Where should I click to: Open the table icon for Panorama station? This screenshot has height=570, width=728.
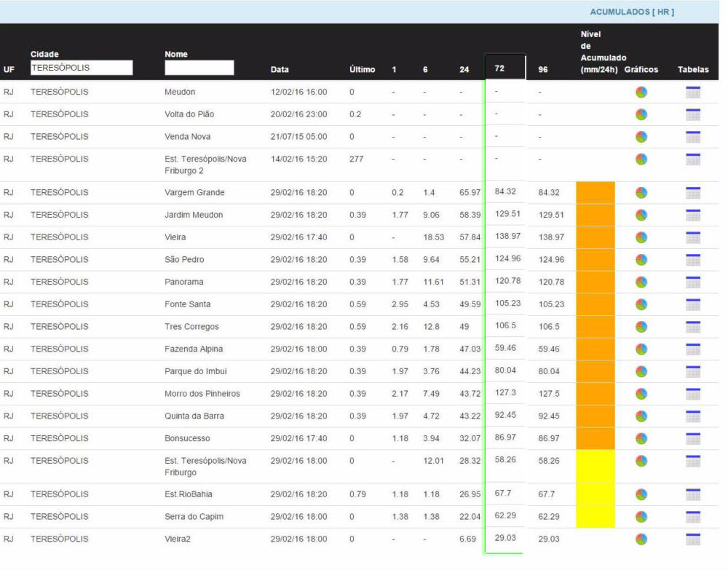point(692,282)
